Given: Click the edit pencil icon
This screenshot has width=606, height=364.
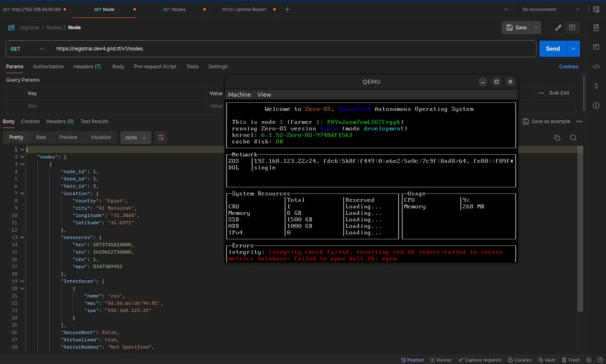Looking at the screenshot, I should pyautogui.click(x=559, y=27).
